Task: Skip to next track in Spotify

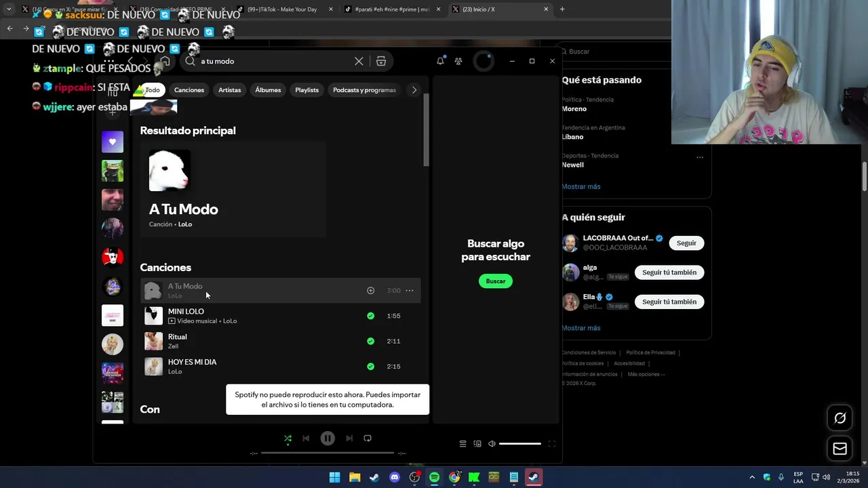Action: point(349,439)
